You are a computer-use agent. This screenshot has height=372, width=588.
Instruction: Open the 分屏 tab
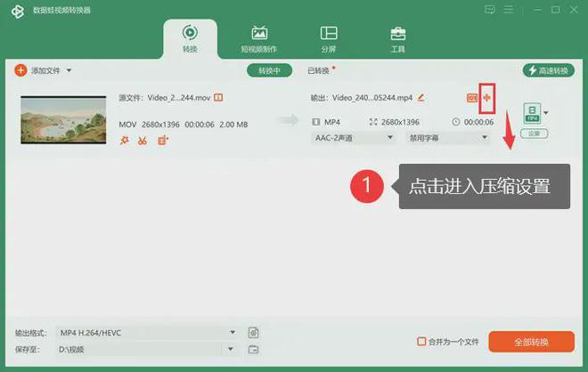point(329,39)
